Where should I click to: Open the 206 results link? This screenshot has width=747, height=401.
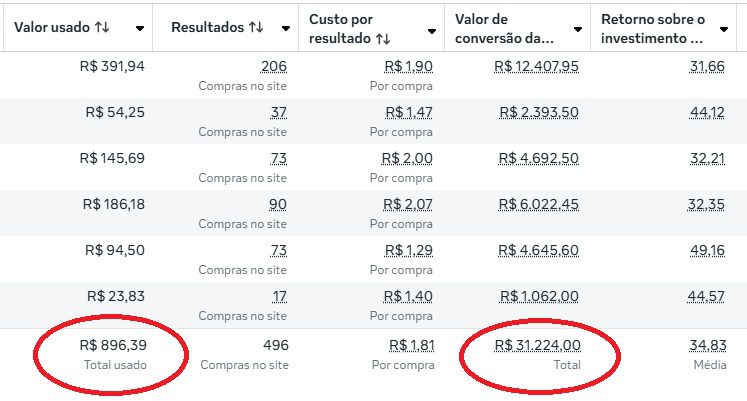(x=273, y=67)
